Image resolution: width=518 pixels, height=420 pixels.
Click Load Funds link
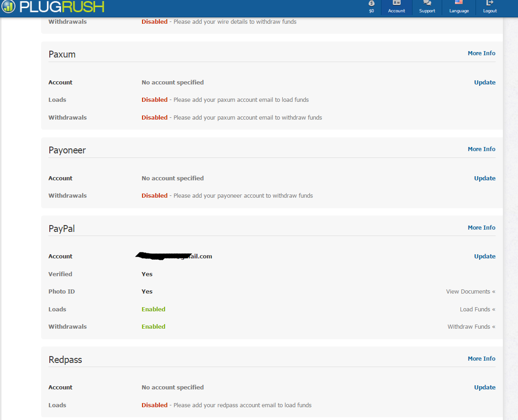pos(477,310)
